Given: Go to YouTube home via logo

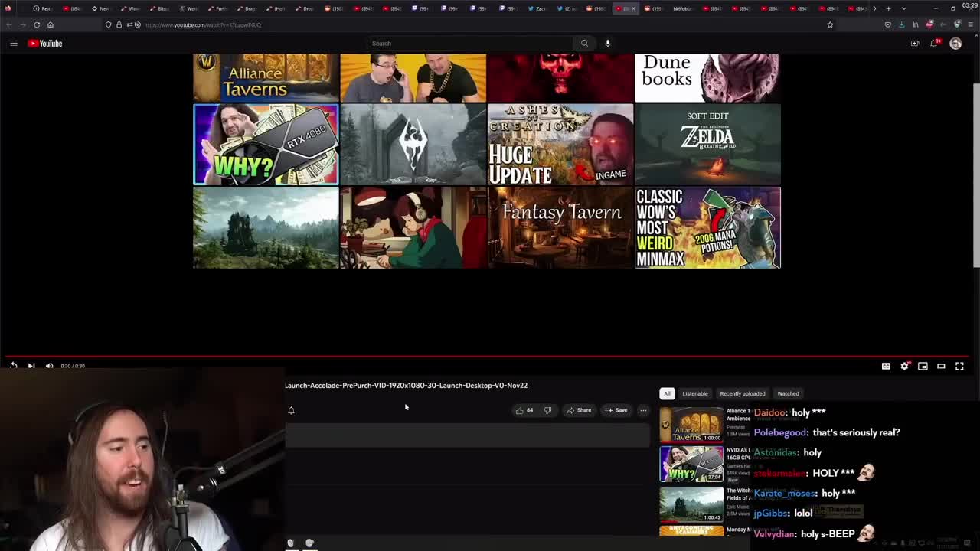Looking at the screenshot, I should pos(45,44).
